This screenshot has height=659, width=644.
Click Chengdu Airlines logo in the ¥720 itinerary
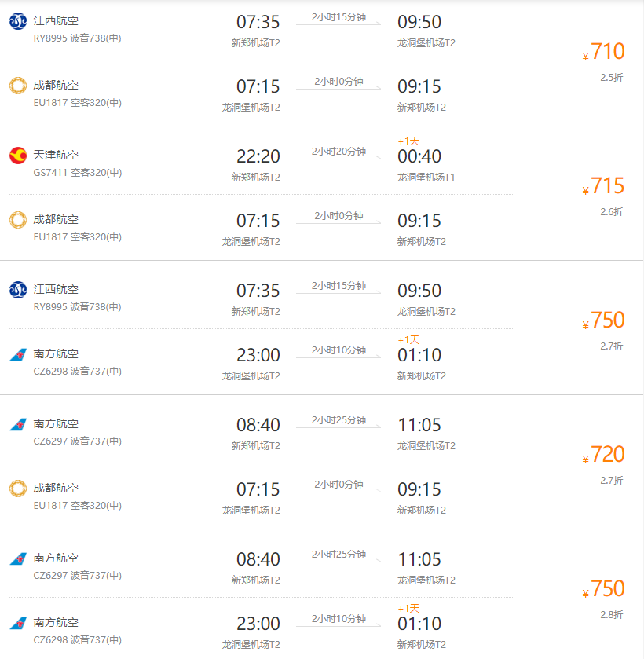point(18,489)
